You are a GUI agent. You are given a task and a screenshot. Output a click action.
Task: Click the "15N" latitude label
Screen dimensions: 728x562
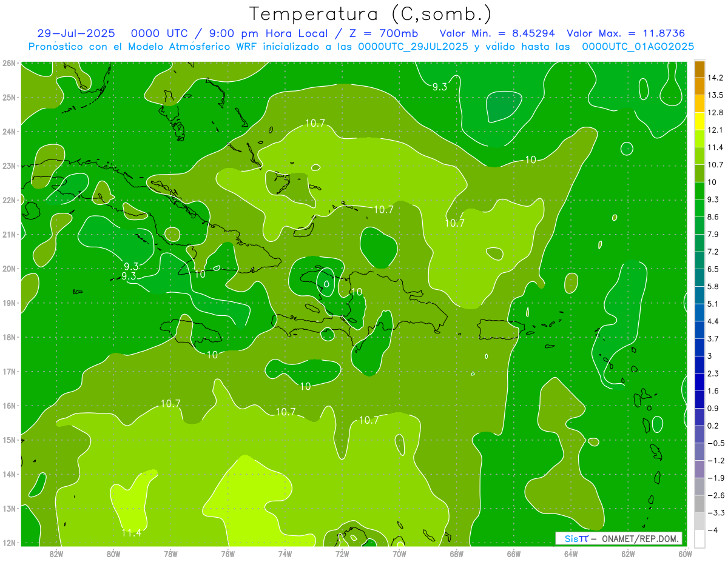[x=9, y=440]
